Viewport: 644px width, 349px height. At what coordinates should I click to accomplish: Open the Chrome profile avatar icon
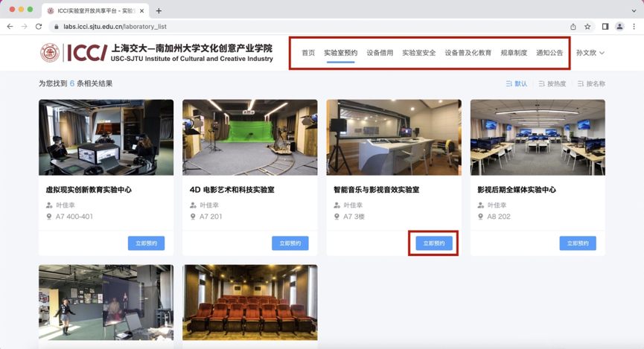(619, 26)
